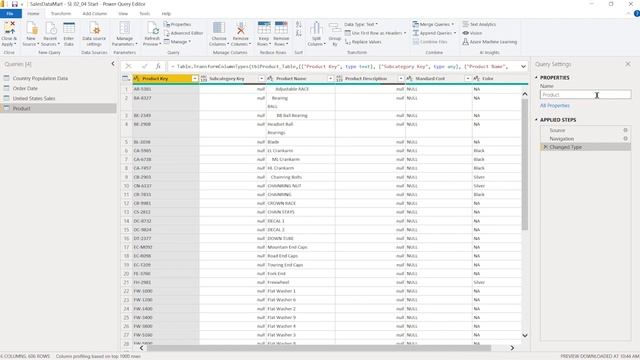Click the horizontal scrollbar right arrow
Viewport: 640px width, 360px height.
click(512, 348)
